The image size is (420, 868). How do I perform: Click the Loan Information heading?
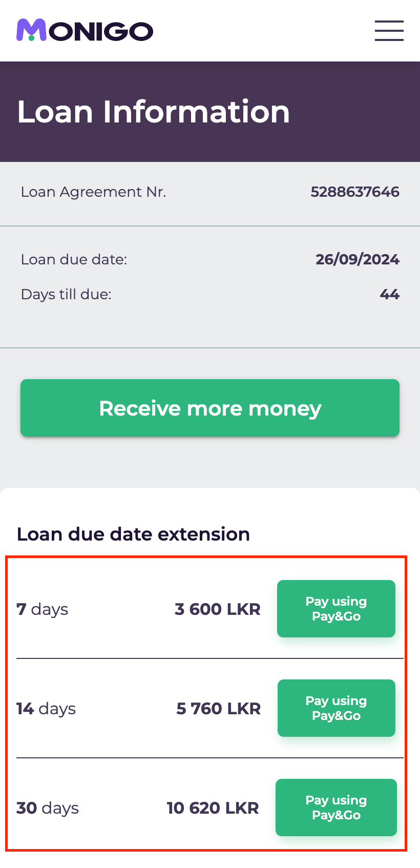click(x=154, y=112)
